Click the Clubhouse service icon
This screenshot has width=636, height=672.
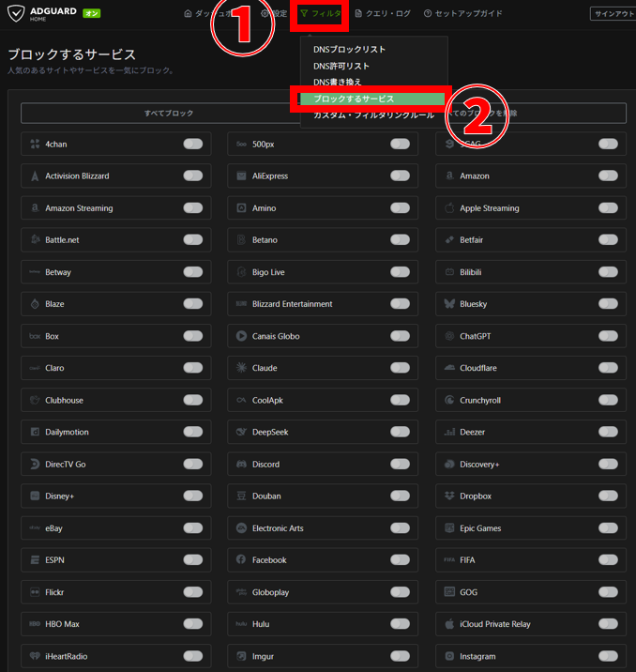click(x=35, y=400)
